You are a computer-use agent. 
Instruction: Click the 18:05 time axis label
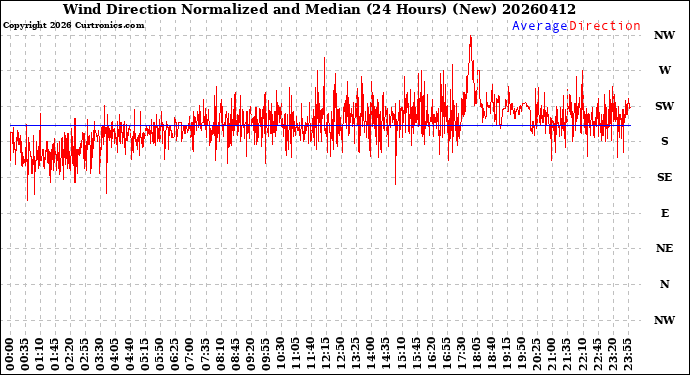point(476,354)
